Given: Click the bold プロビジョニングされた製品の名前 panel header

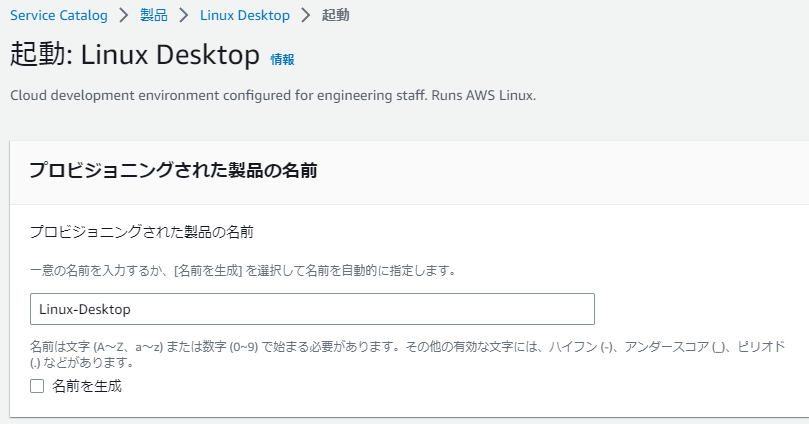Looking at the screenshot, I should point(173,170).
